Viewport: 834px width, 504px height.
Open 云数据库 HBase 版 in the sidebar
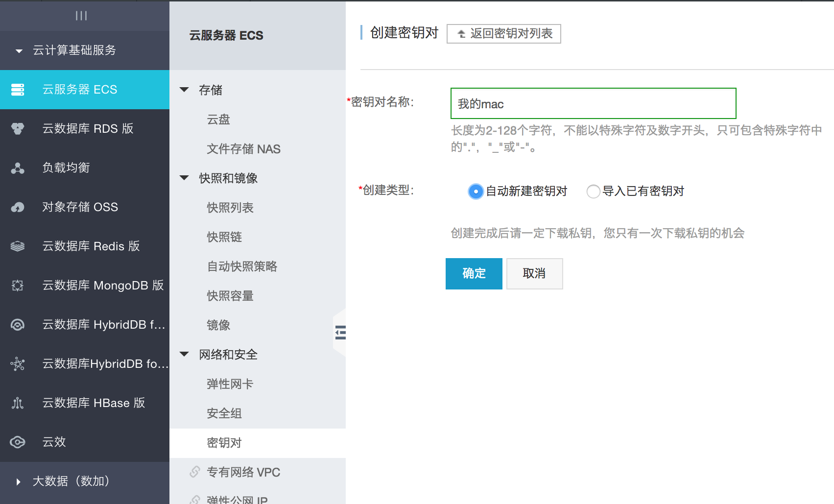click(x=85, y=403)
